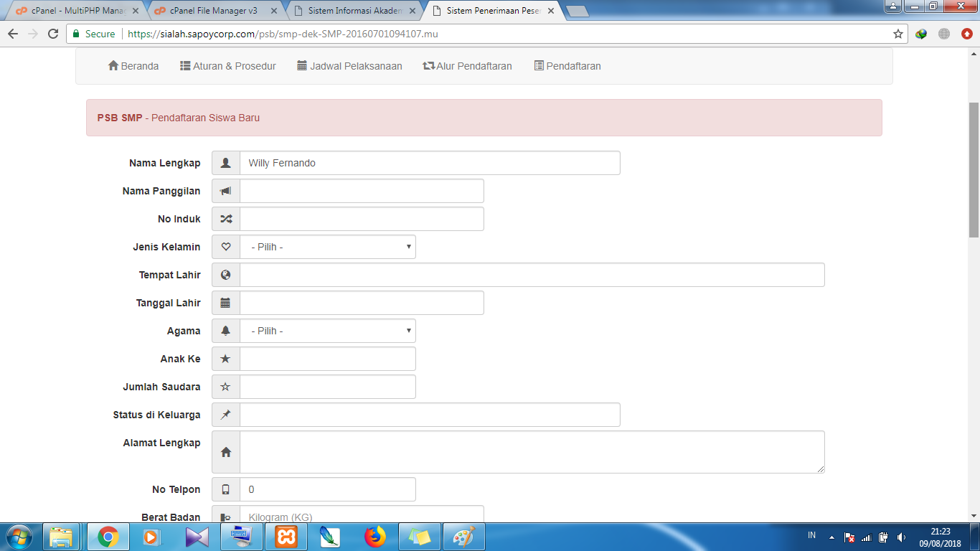Click the person icon beside Nama Lengkap
Viewport: 980px width, 551px height.
[x=226, y=163]
